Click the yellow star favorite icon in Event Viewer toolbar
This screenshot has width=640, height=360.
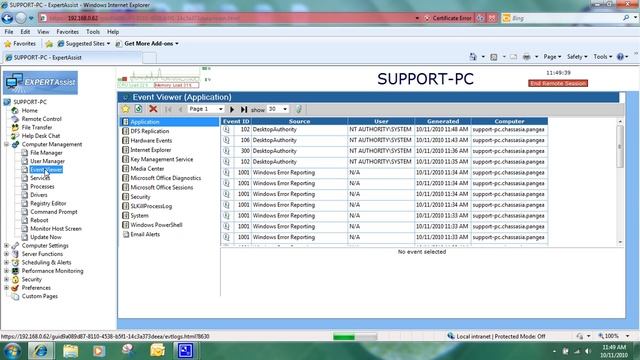125,109
